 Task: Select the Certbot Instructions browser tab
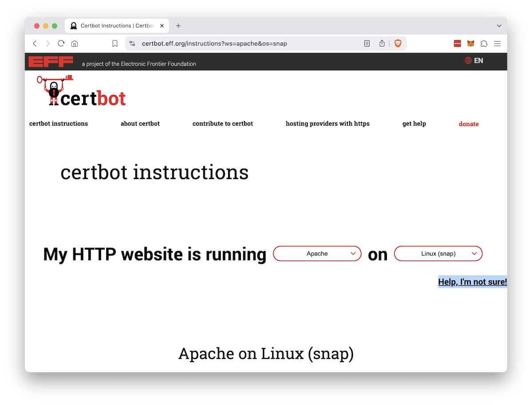pyautogui.click(x=117, y=26)
